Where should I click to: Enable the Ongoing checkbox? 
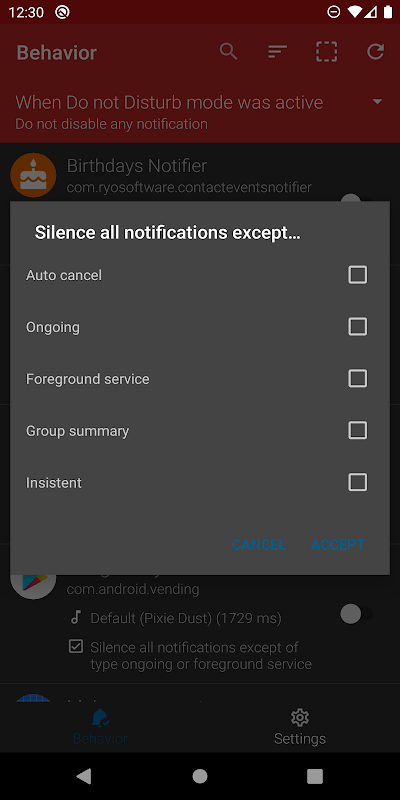(x=357, y=327)
